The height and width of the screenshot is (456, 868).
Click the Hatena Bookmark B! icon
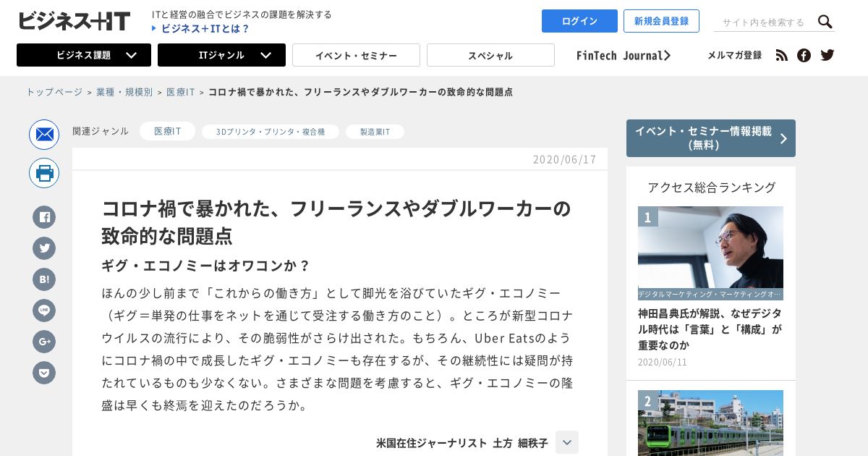click(44, 279)
